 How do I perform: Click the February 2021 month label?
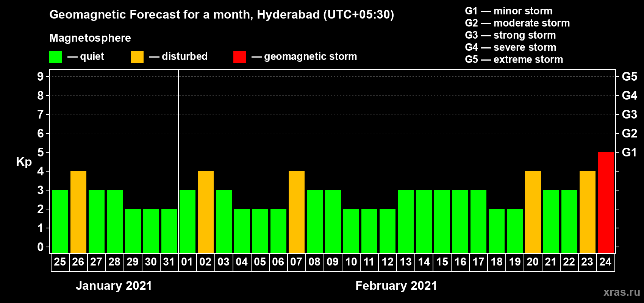[396, 286]
